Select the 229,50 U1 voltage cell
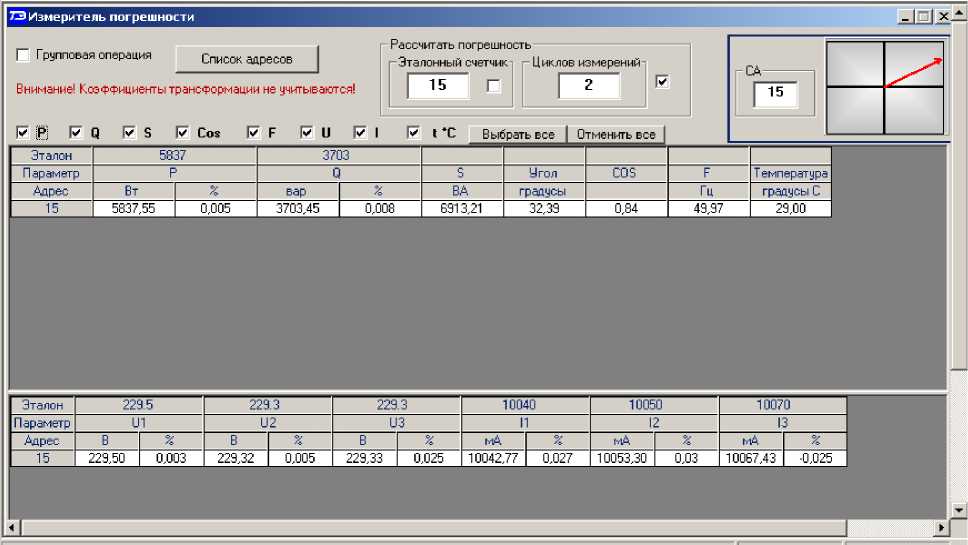 (x=107, y=458)
